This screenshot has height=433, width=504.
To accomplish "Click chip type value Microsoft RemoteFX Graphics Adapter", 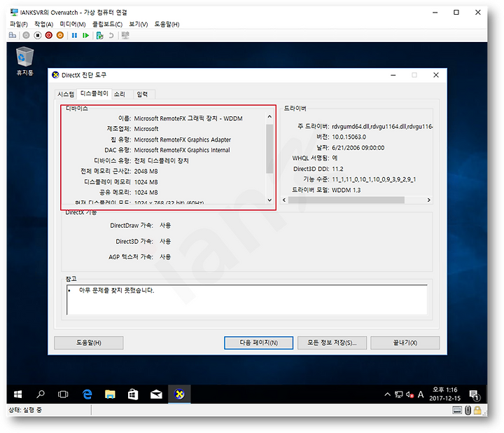I will [182, 139].
